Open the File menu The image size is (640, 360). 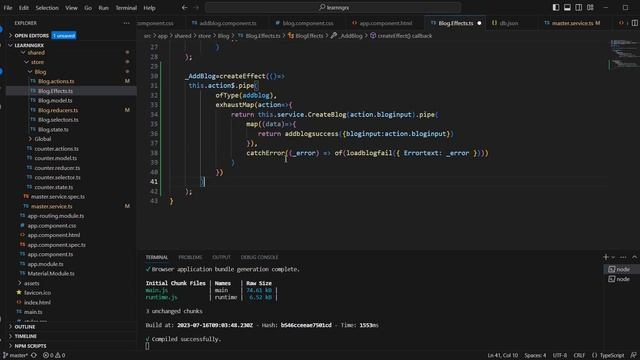click(x=8, y=8)
